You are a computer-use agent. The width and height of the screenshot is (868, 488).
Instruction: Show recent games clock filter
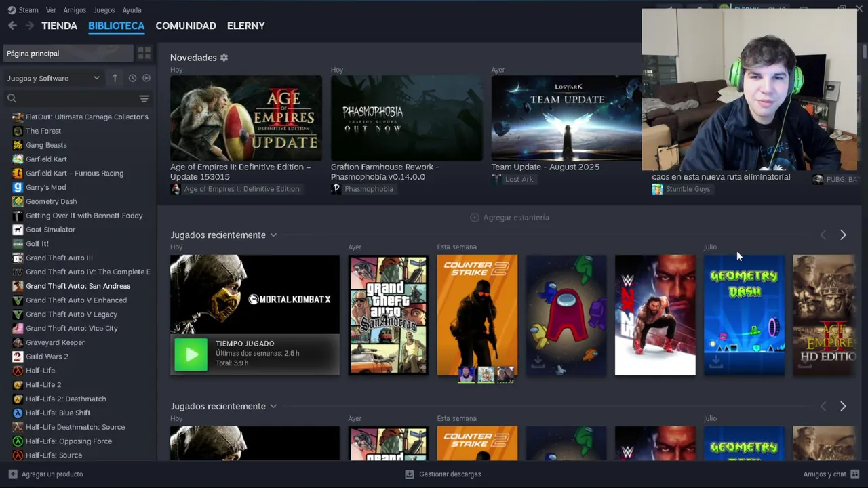pos(132,78)
